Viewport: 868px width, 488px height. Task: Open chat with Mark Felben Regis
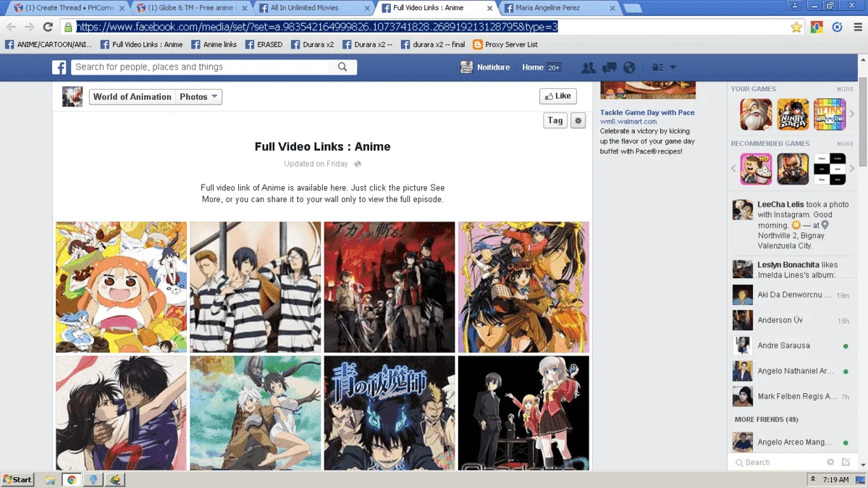[x=793, y=397]
